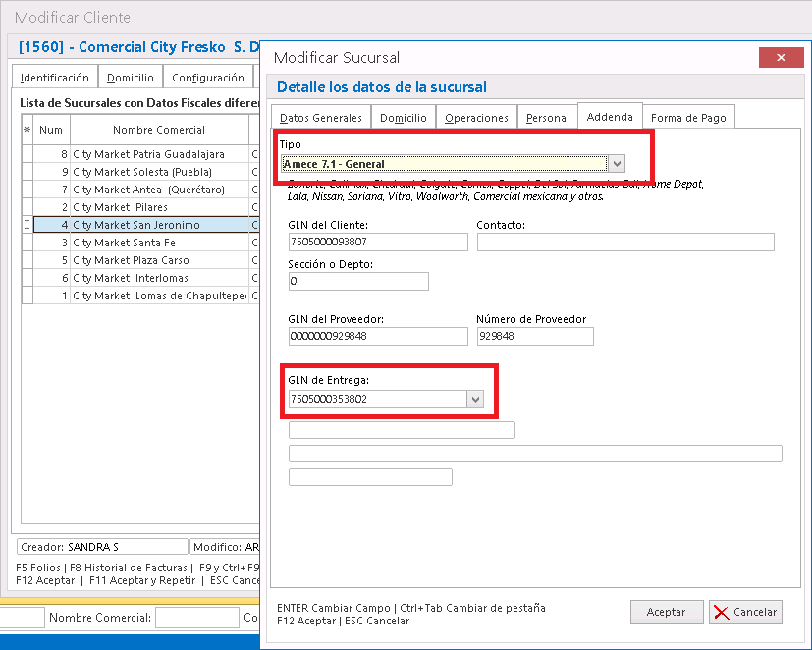Click the Aceptar button

coord(666,612)
